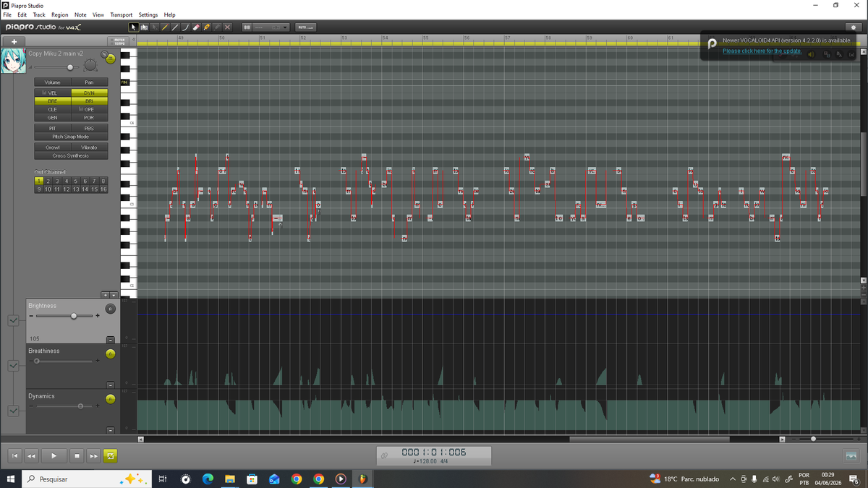Open the Region menu

[60, 14]
